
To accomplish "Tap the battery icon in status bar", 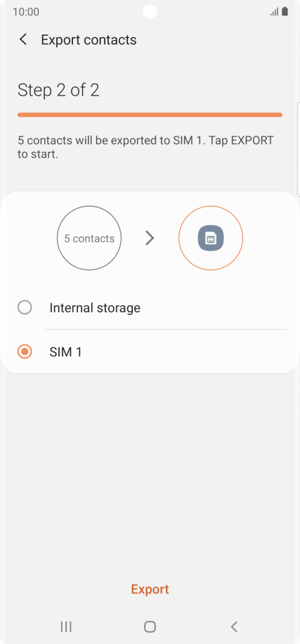I will 285,11.
